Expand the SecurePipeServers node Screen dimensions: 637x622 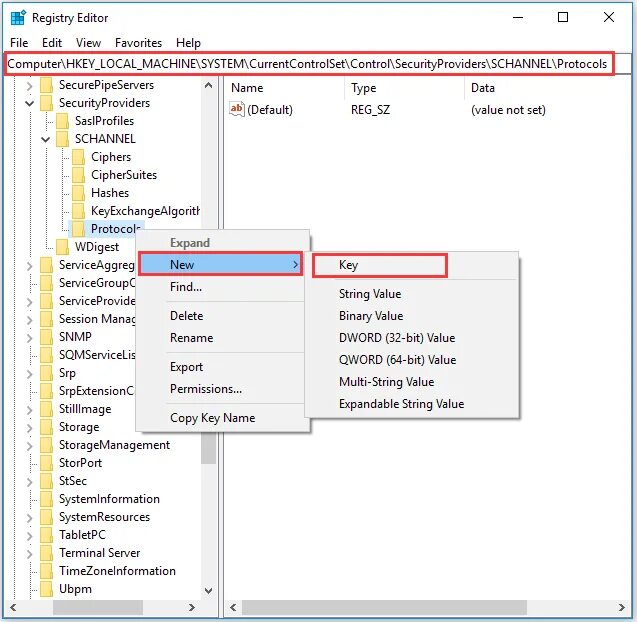30,85
